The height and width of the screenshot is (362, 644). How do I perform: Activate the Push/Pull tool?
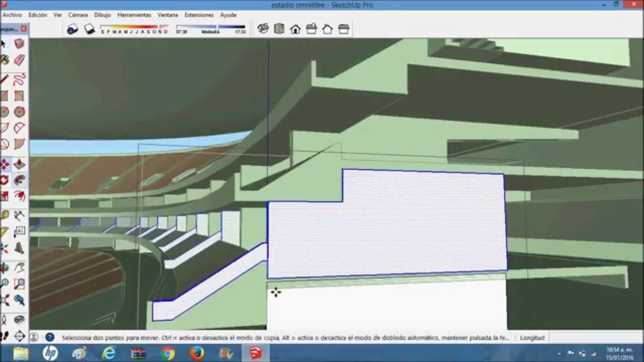click(x=20, y=164)
